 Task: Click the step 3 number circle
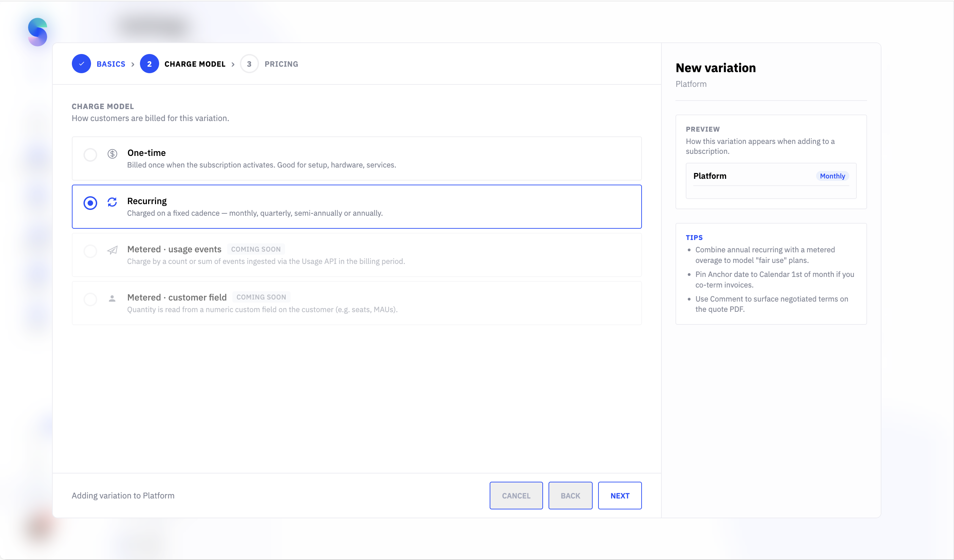(249, 64)
